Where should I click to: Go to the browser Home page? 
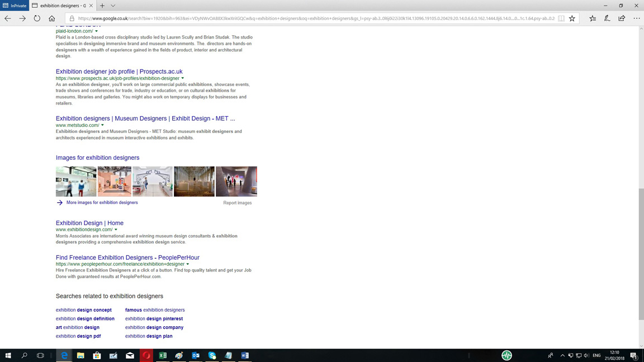pyautogui.click(x=51, y=18)
